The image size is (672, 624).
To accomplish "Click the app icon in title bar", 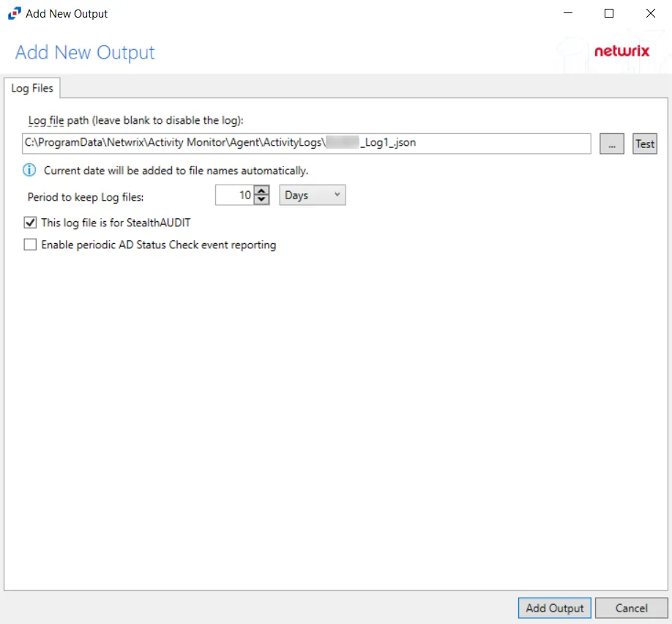I will click(14, 13).
